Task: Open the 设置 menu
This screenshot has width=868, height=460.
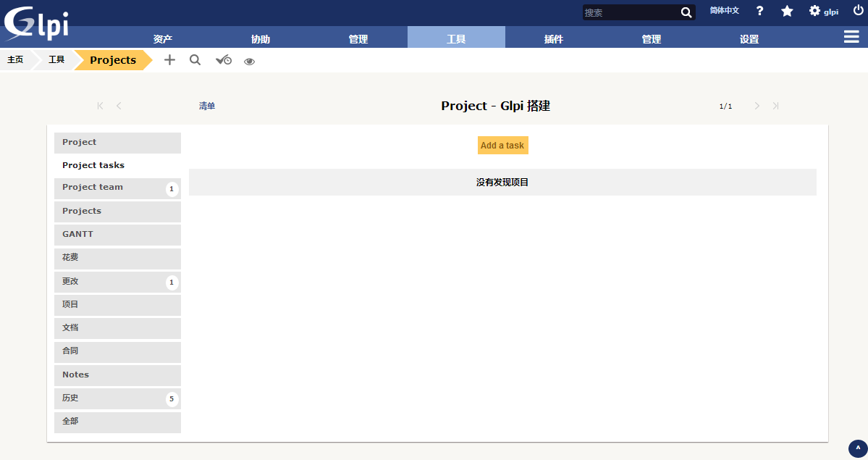Action: [749, 39]
